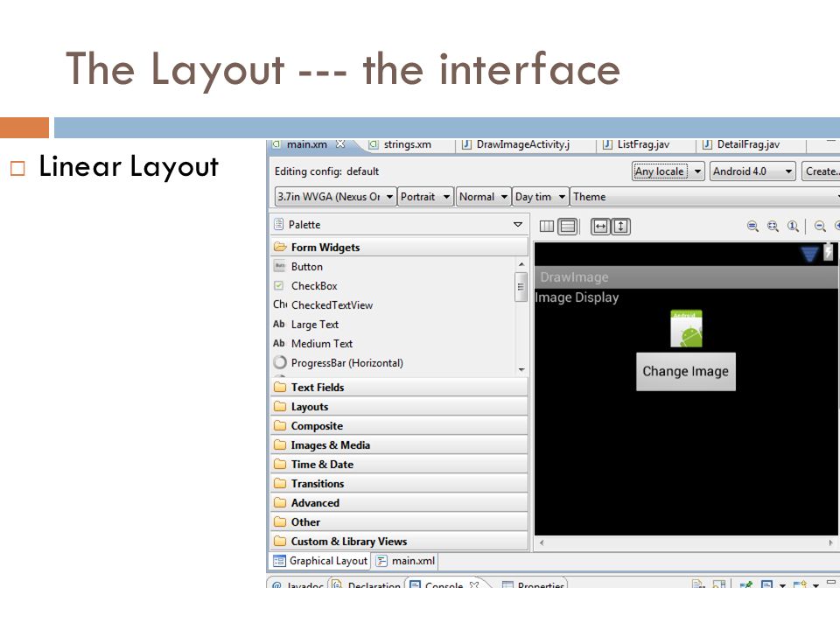This screenshot has height=630, width=840.
Task: Click the Change Image button in preview
Action: [x=686, y=371]
